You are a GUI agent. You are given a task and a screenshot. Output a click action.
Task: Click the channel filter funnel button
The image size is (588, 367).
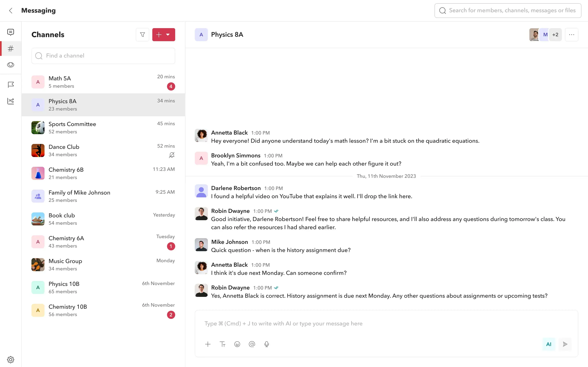[x=142, y=35]
